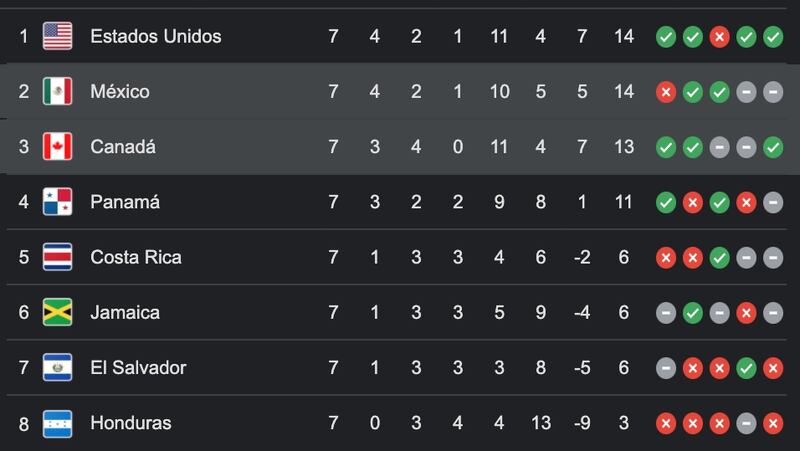Image resolution: width=800 pixels, height=451 pixels.
Task: Click the red loss icon in México row
Action: (666, 92)
